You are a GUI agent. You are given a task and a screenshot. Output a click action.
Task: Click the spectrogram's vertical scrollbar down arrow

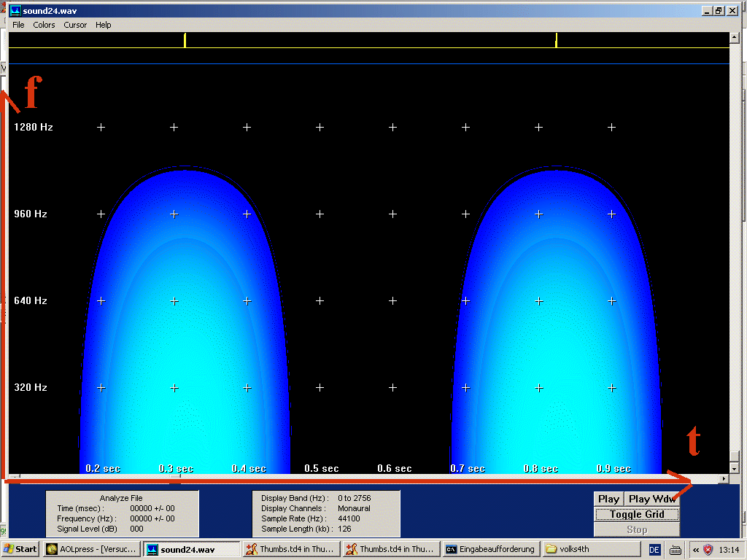coord(735,467)
